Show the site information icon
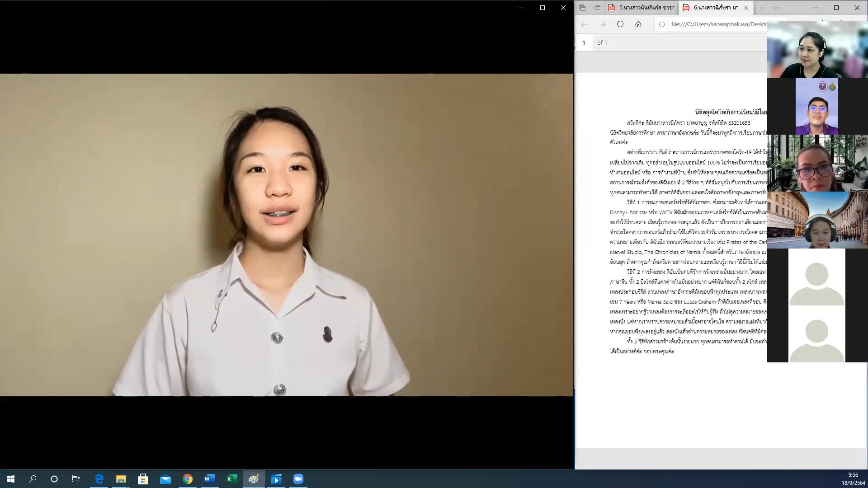The width and height of the screenshot is (868, 488). click(662, 24)
